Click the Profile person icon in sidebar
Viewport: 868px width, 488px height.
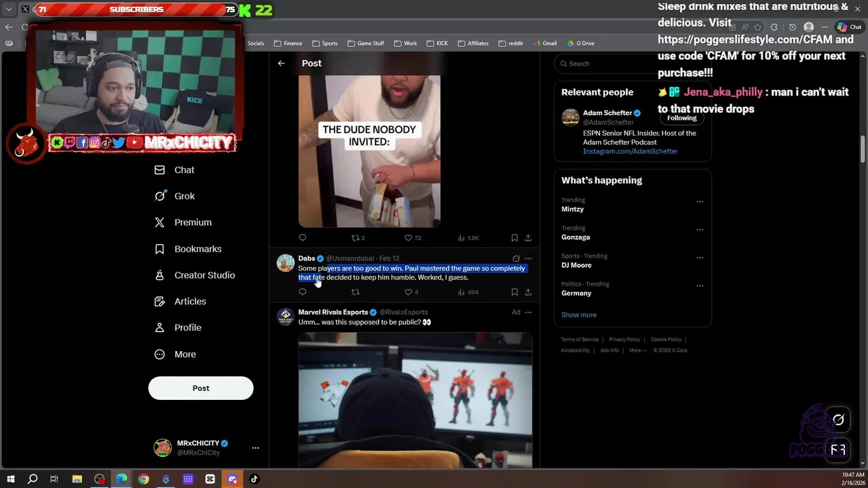pyautogui.click(x=159, y=327)
